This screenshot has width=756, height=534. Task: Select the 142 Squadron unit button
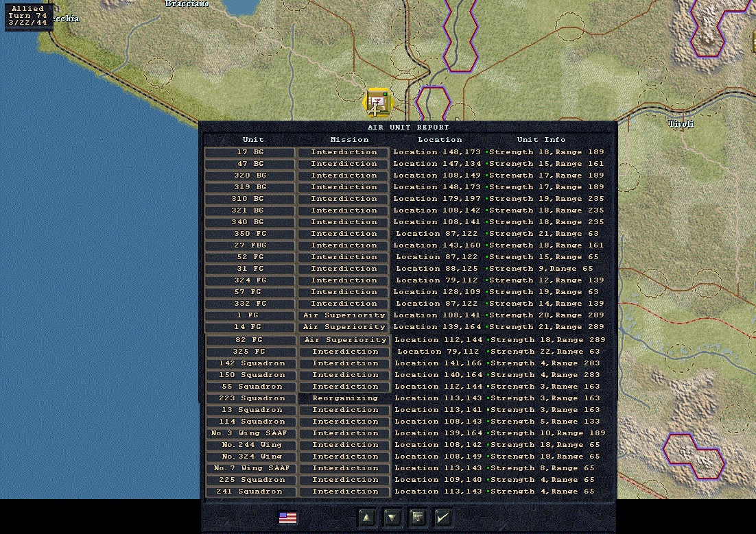coord(251,363)
